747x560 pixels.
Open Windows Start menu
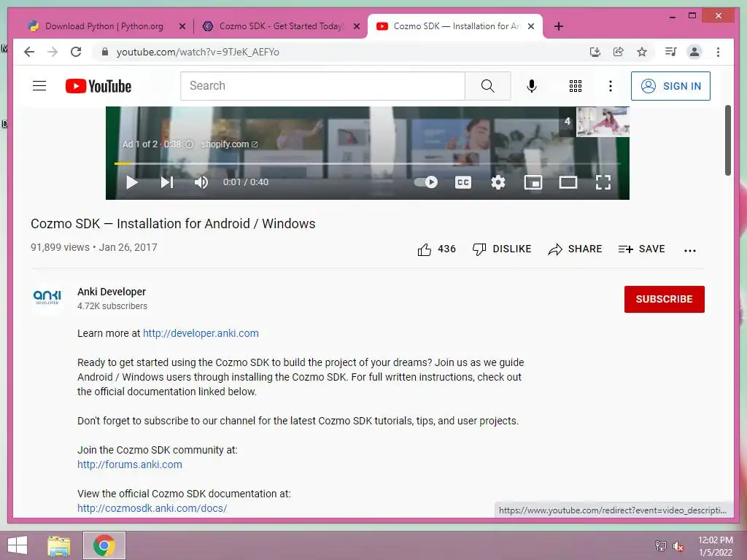[18, 545]
